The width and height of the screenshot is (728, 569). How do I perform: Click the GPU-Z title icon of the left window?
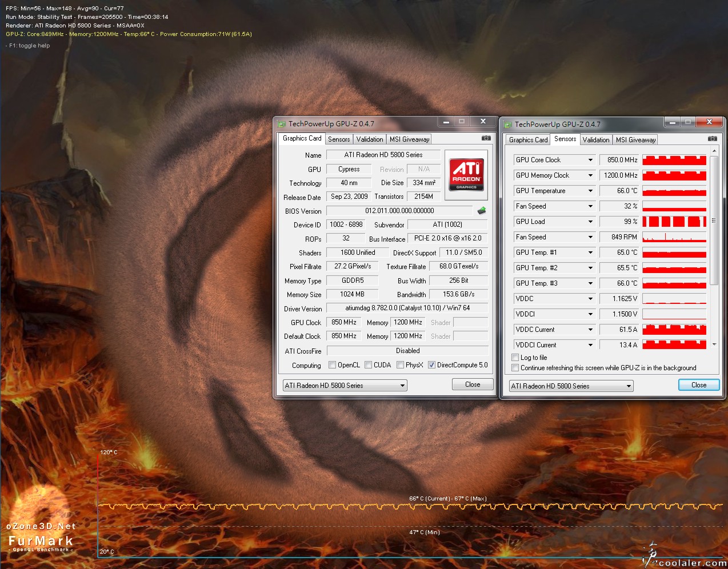(x=281, y=124)
